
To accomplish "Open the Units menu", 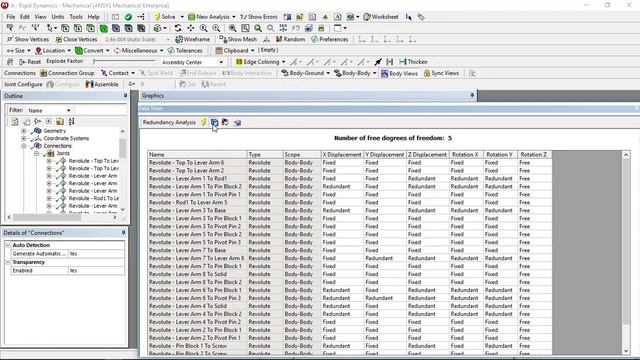I will click(58, 17).
